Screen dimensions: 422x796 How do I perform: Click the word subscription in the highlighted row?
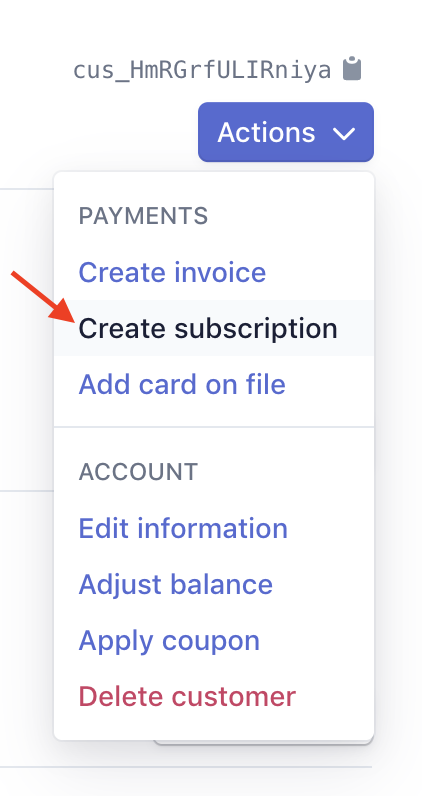click(x=256, y=329)
